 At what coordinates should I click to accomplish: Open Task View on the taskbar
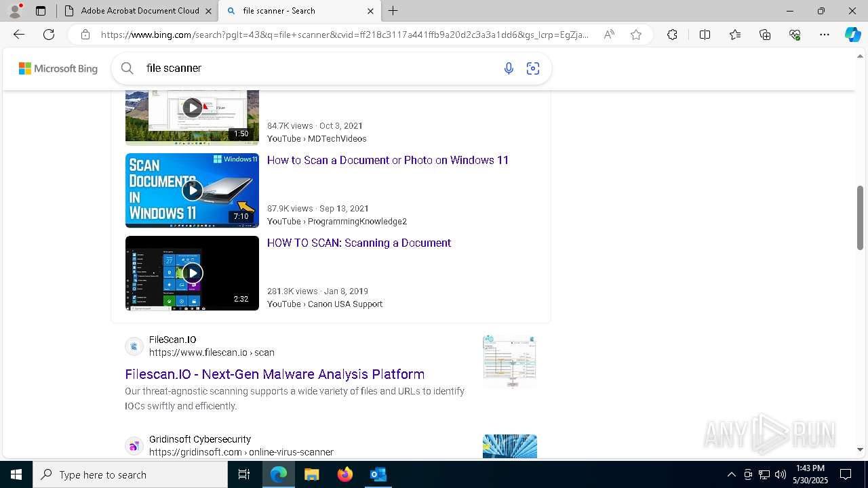pos(244,474)
